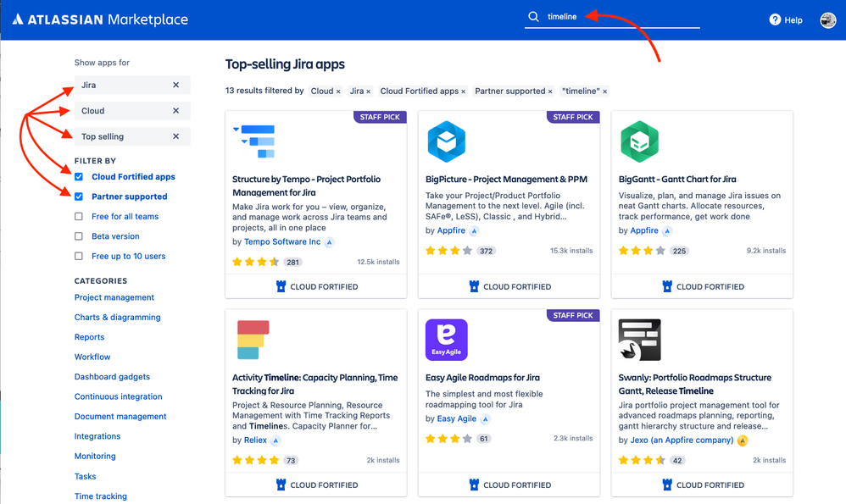Click the Cloud Fortified label on Activity Timeline card
846x504 pixels.
coord(324,485)
